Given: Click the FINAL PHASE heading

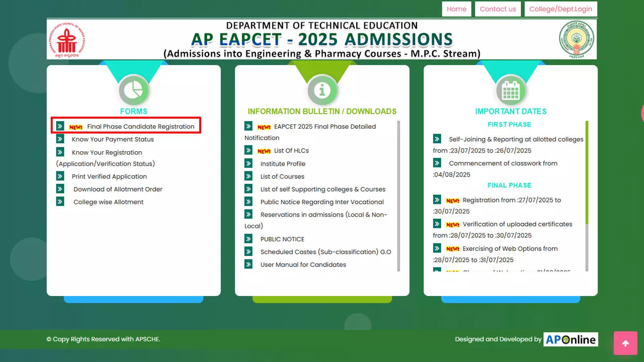Looking at the screenshot, I should [509, 185].
